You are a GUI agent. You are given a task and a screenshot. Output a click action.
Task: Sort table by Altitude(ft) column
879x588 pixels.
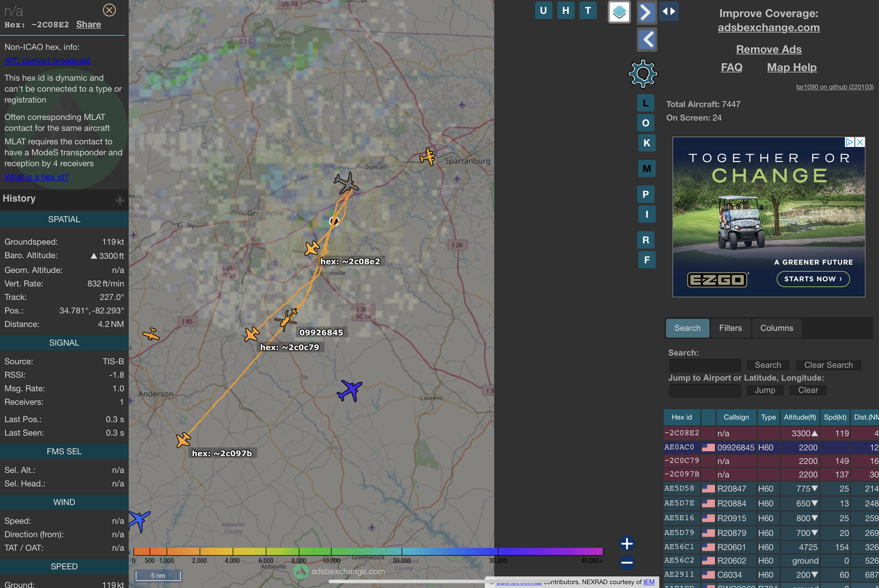pyautogui.click(x=800, y=417)
